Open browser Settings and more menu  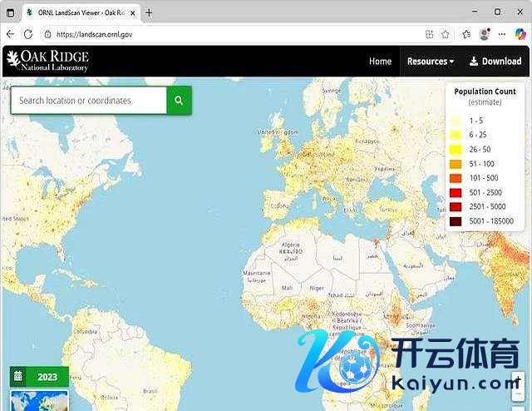point(502,34)
